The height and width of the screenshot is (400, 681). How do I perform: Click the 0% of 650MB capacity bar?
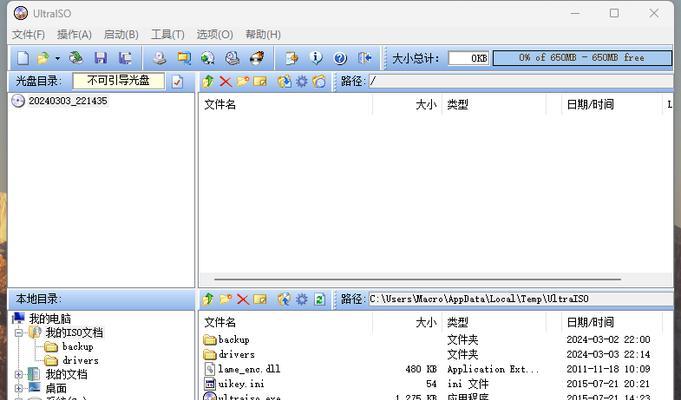[582, 58]
